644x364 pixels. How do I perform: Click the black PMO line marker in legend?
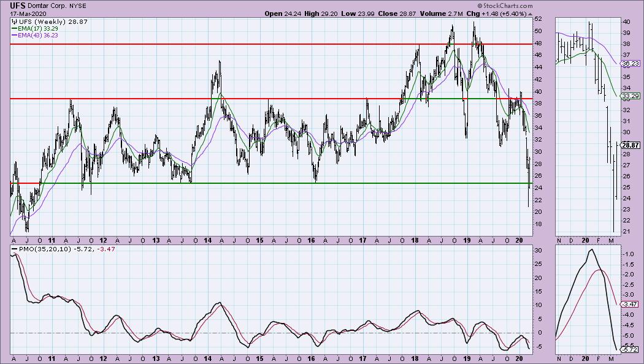[14, 249]
